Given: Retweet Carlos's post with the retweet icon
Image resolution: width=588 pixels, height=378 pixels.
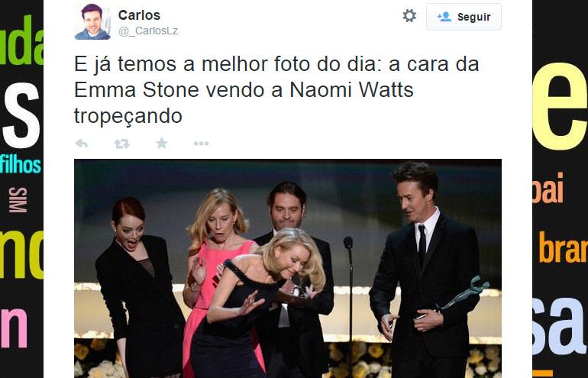Looking at the screenshot, I should click(x=122, y=144).
